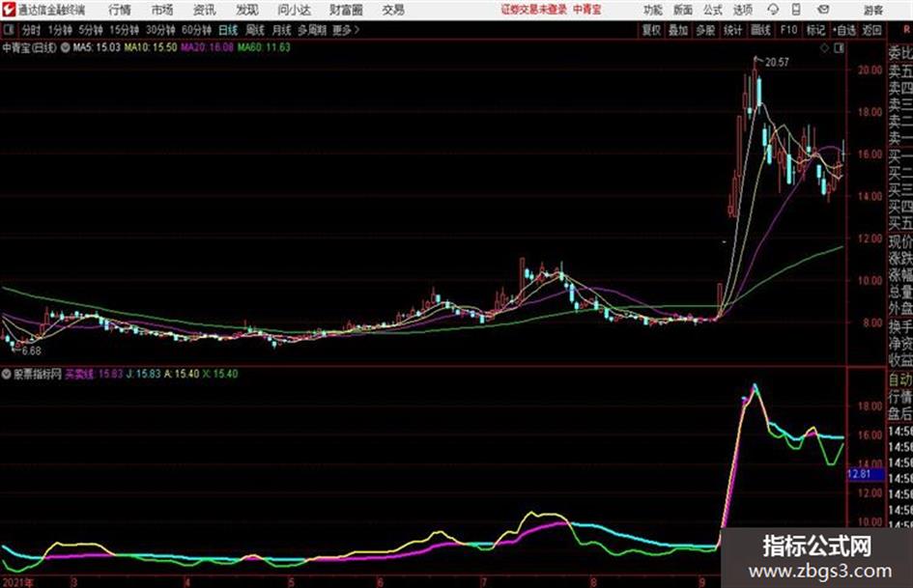
Task: Click the 通达信 red logo icon
Action: (9, 10)
